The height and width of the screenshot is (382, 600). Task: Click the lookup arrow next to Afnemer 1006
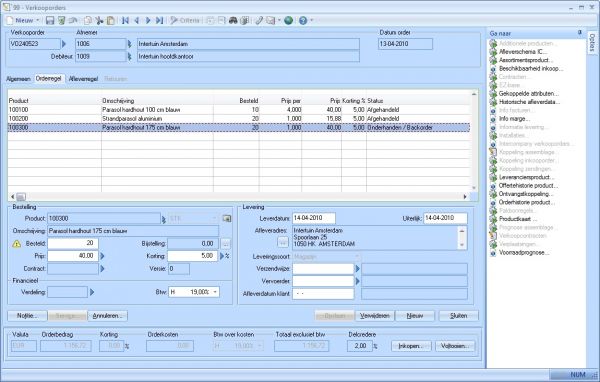point(130,44)
